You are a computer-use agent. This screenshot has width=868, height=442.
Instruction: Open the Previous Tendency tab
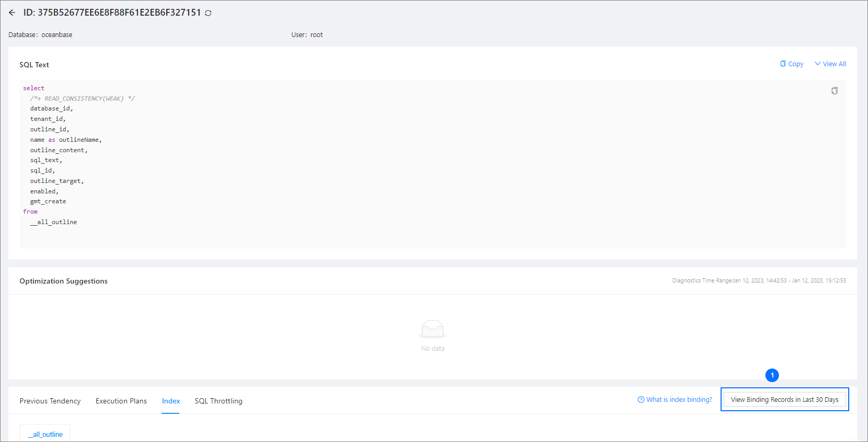(x=50, y=401)
